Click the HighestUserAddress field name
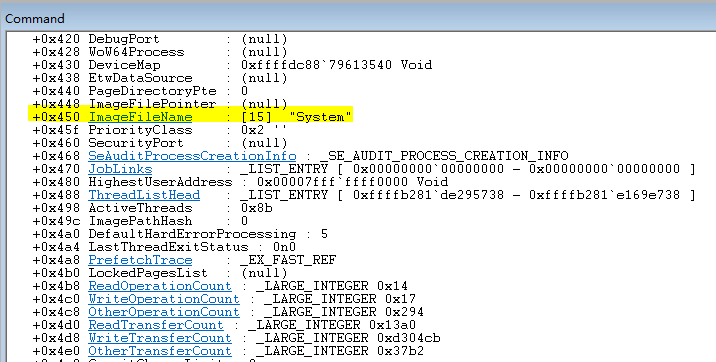This screenshot has height=362, width=716. pos(160,182)
